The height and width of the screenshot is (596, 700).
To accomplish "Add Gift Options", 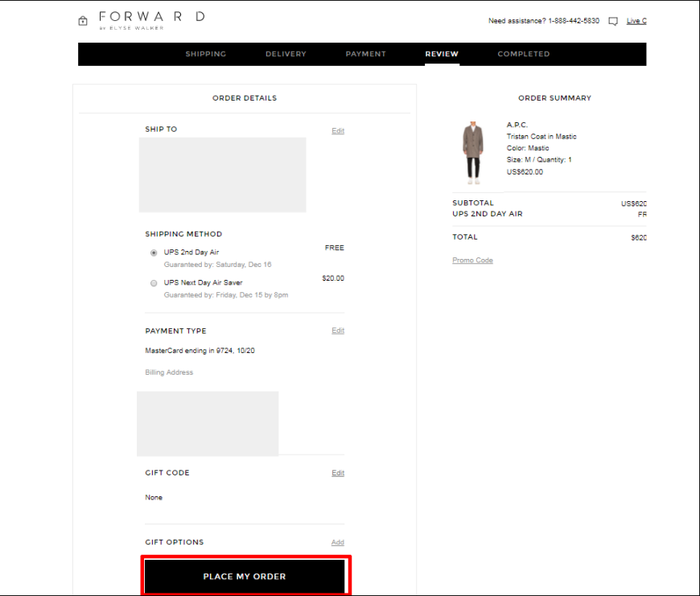I will (x=337, y=542).
